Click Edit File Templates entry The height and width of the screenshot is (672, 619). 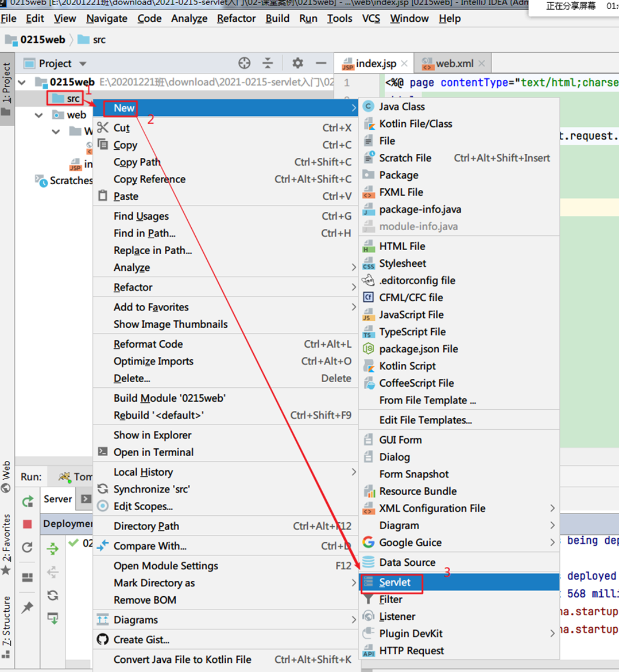click(x=459, y=421)
